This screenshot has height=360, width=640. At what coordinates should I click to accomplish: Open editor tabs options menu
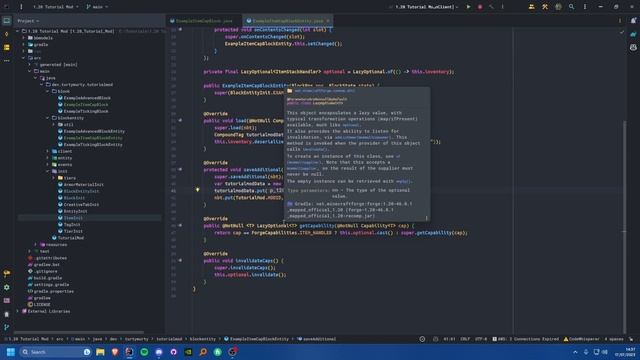pyautogui.click(x=620, y=20)
